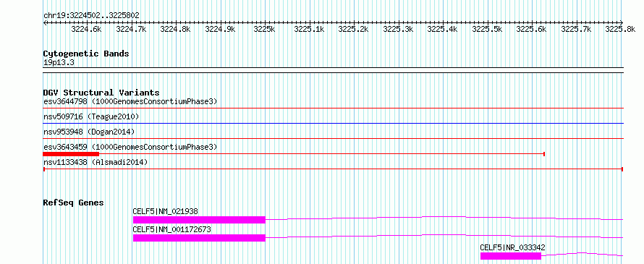Click the 3225.4k ruler tick label
Viewport: 644px width, 264px height.
click(x=442, y=29)
